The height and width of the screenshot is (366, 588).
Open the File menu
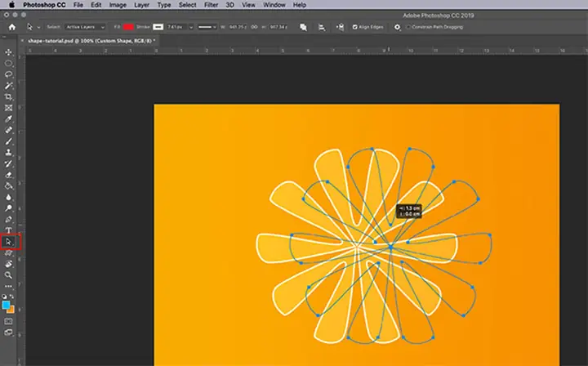[78, 5]
